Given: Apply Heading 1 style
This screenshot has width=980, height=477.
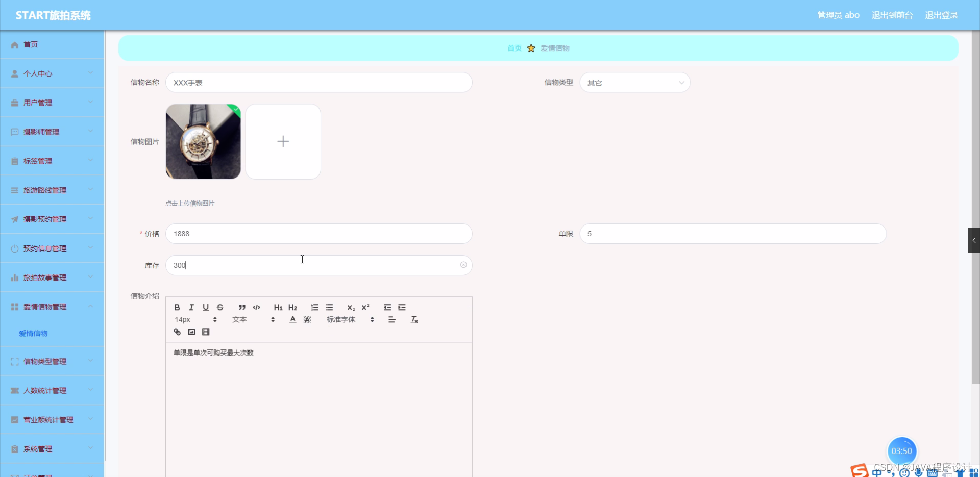Looking at the screenshot, I should click(x=278, y=307).
